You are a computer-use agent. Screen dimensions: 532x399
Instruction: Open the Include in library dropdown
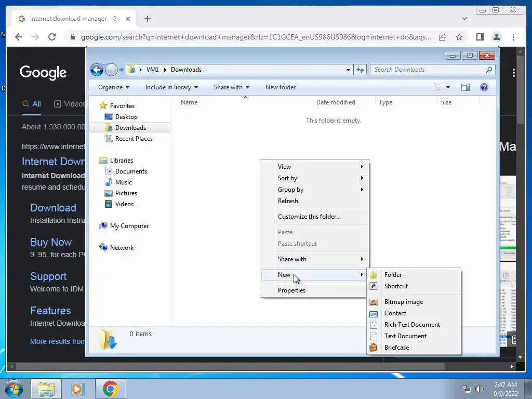pos(171,87)
